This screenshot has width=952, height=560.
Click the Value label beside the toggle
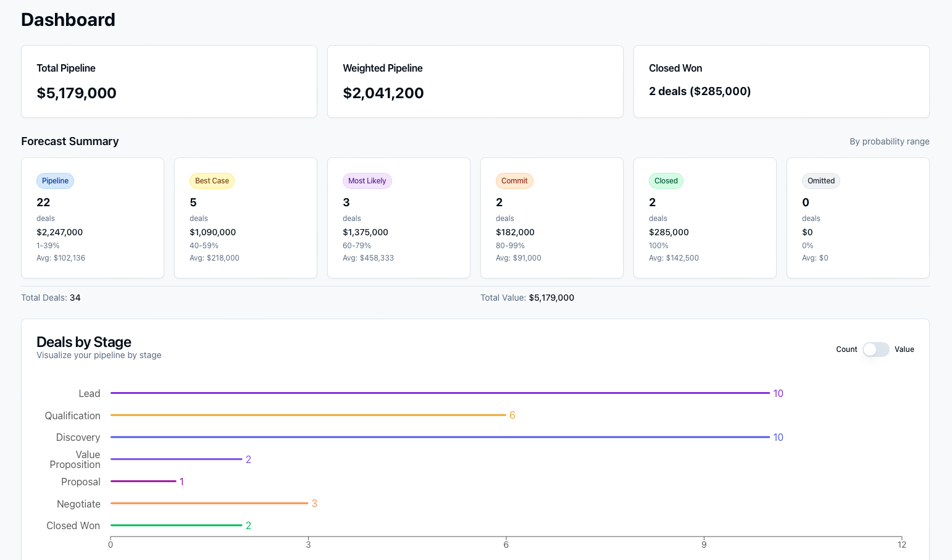[904, 349]
